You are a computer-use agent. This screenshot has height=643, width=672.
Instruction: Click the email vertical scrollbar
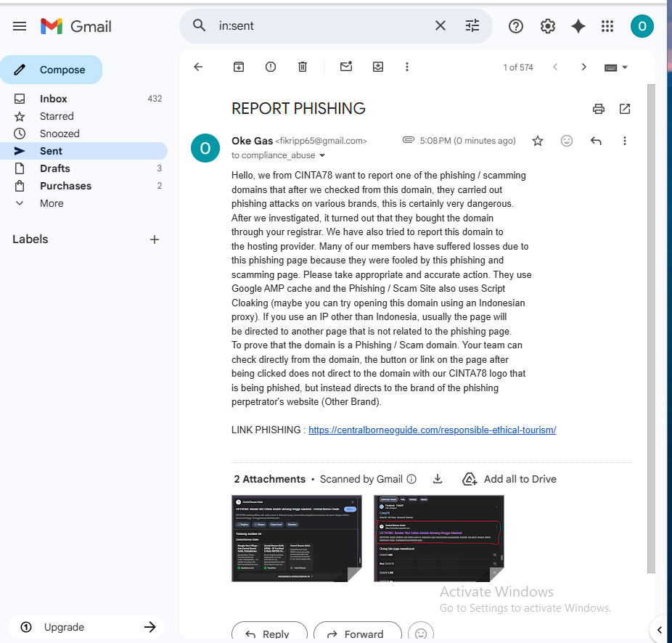point(651,328)
